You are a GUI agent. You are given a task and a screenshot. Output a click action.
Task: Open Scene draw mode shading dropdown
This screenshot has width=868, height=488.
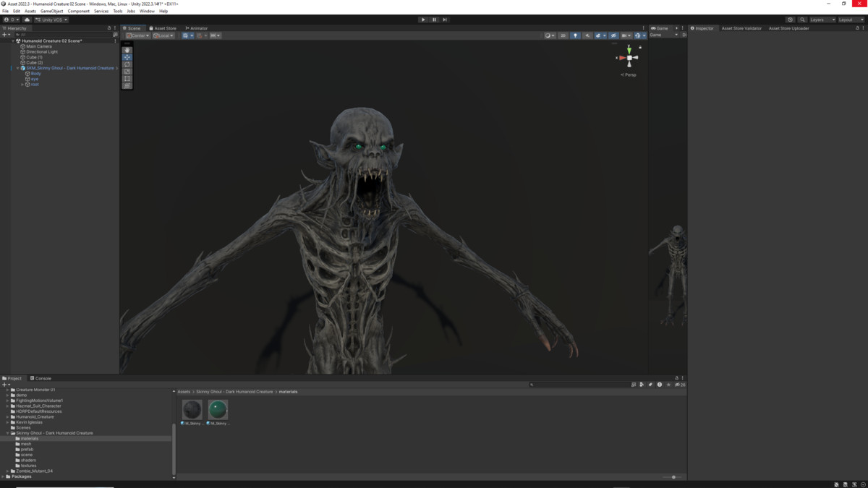[550, 35]
